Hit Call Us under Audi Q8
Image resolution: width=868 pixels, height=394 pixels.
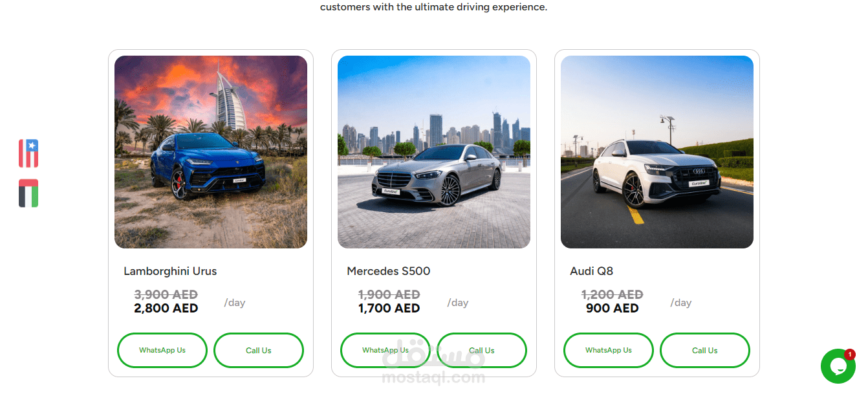point(705,351)
